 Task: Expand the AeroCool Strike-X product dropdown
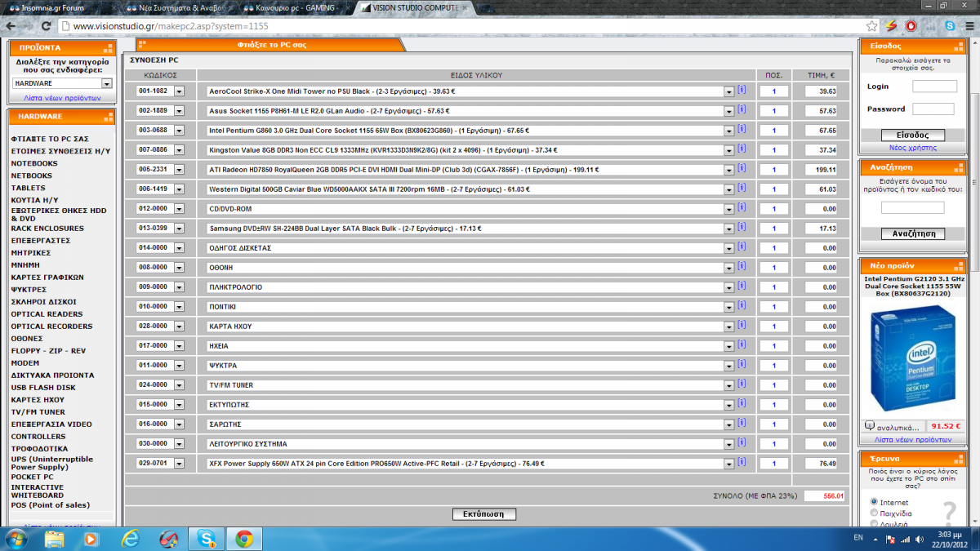click(728, 91)
